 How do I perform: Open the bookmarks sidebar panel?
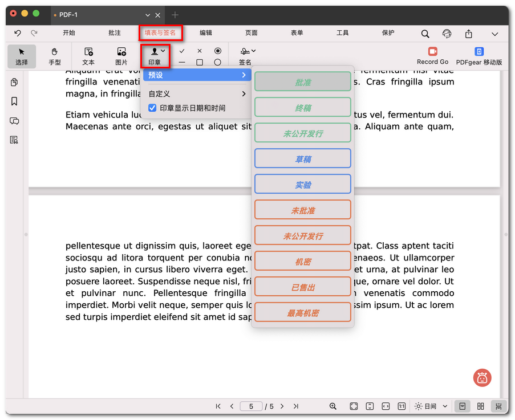pos(14,101)
